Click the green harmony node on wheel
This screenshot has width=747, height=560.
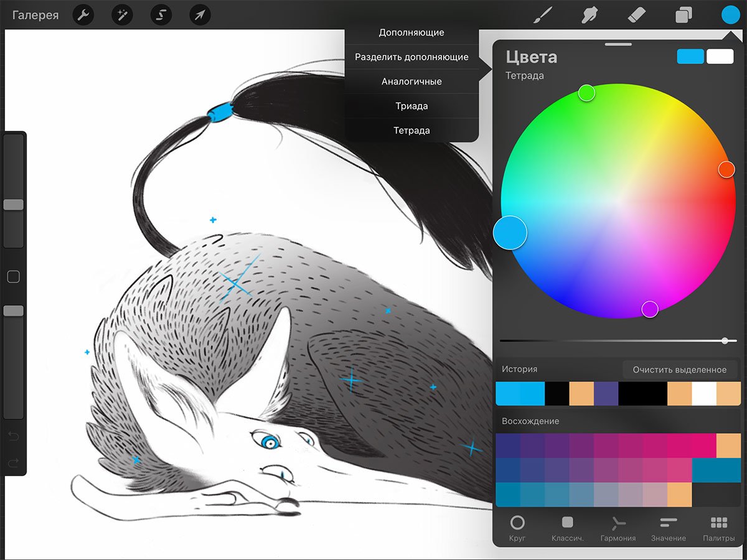coord(586,93)
